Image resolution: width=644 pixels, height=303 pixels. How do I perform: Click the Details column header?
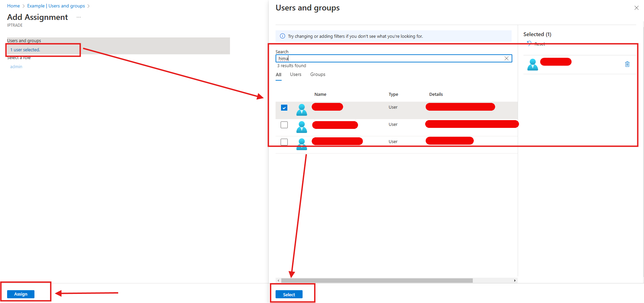(436, 94)
